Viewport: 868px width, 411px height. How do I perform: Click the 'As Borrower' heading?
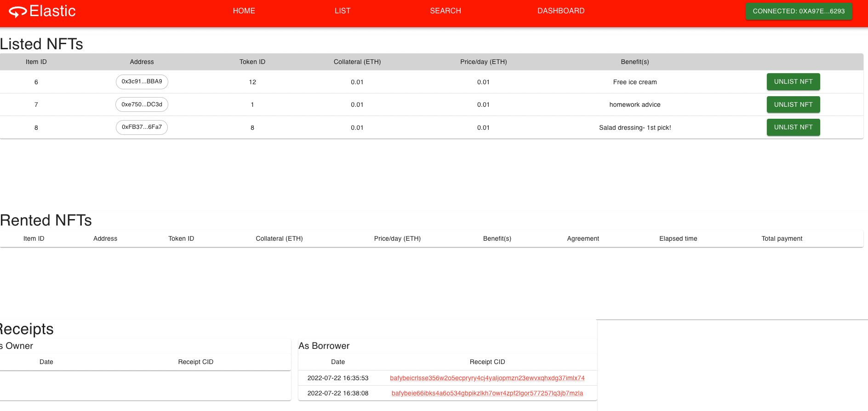(x=324, y=346)
